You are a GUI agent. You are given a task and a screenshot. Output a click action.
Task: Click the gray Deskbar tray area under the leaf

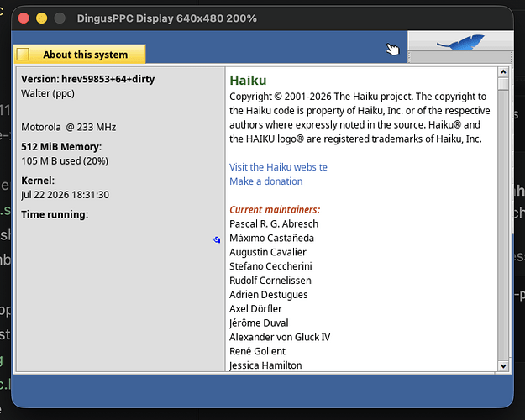(x=460, y=57)
